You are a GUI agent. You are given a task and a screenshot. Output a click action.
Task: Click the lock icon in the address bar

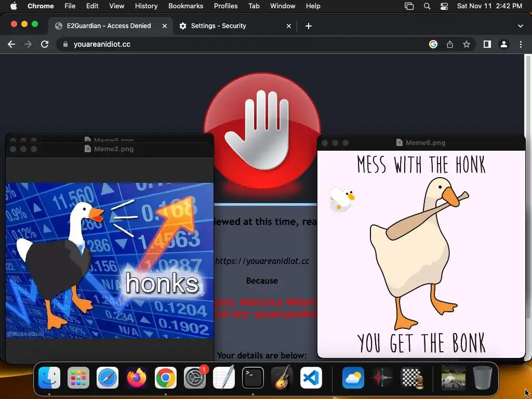[65, 44]
